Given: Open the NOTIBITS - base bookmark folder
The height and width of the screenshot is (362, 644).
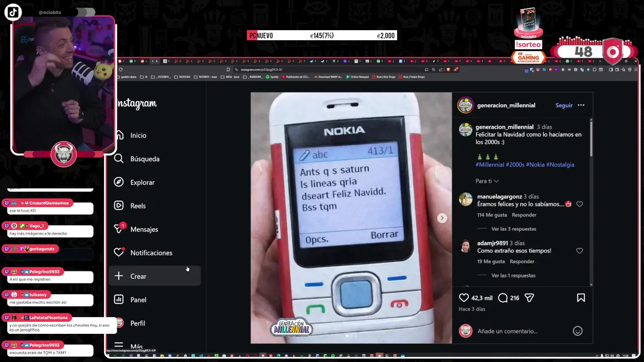Looking at the screenshot, I should [x=205, y=77].
